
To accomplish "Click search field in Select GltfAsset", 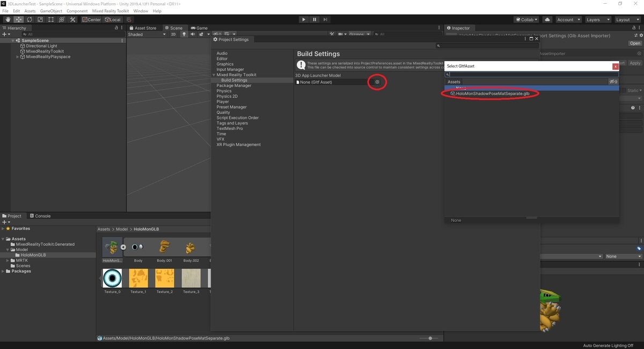I will (x=532, y=75).
